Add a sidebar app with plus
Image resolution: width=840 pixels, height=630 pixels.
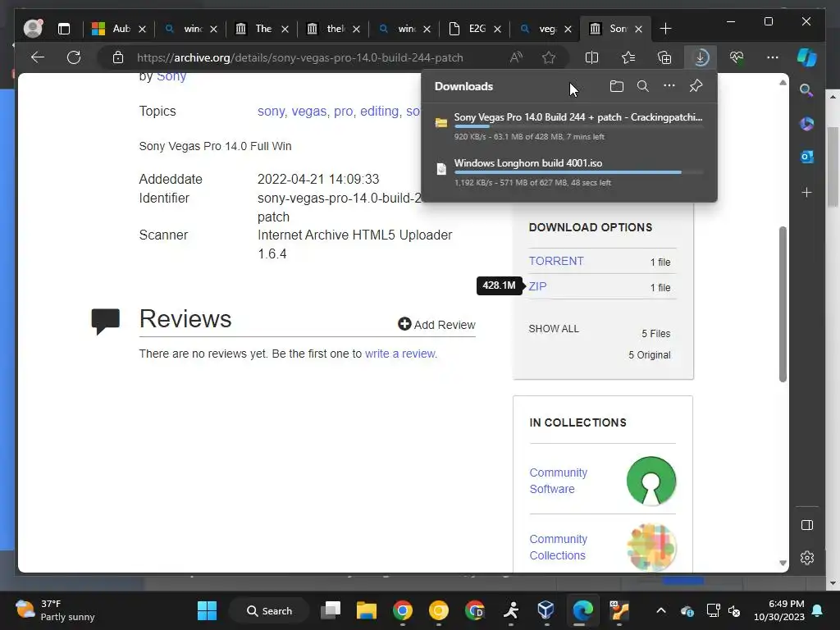tap(807, 192)
